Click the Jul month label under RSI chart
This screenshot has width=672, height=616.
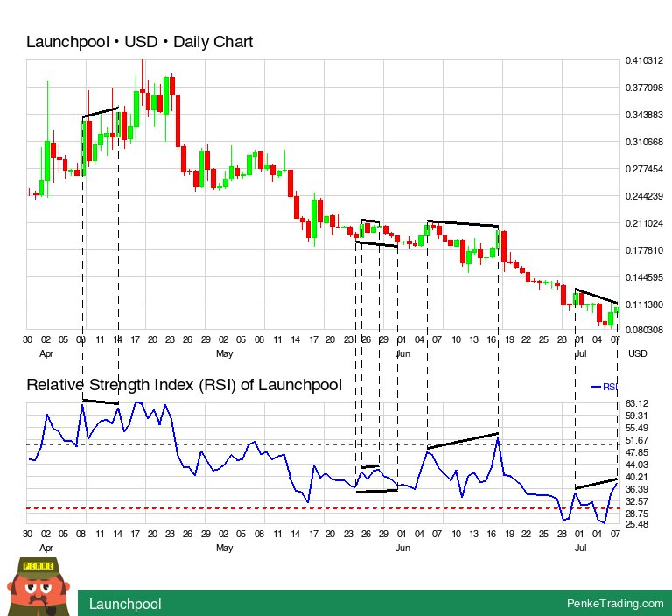580,549
